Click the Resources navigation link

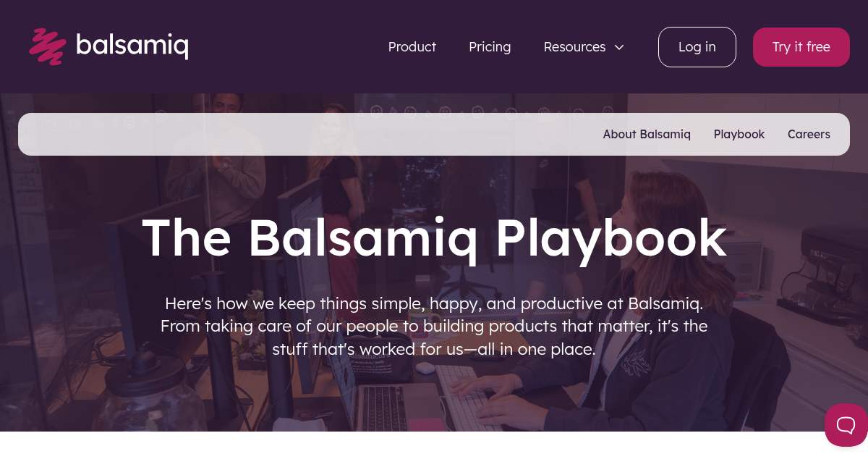(x=574, y=46)
